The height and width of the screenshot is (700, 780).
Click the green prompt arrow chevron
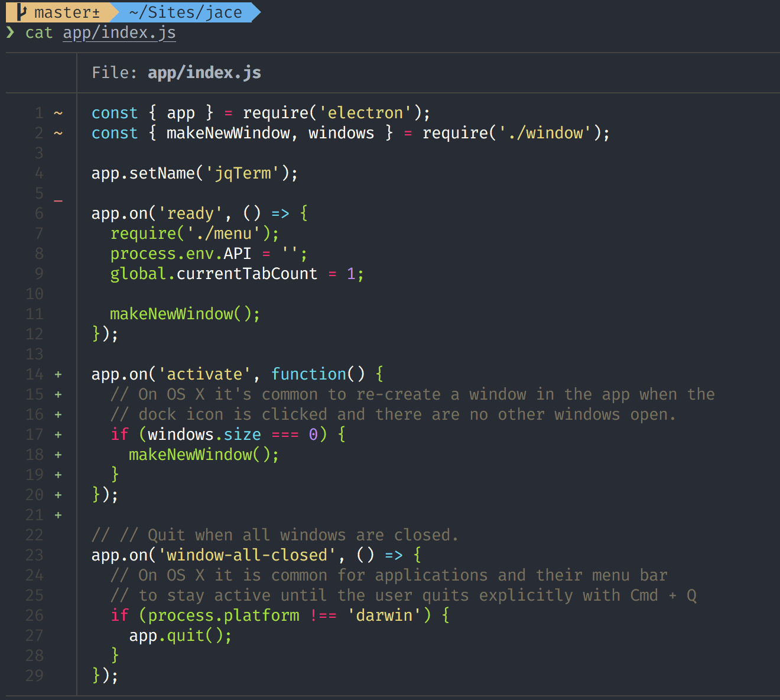pos(11,33)
